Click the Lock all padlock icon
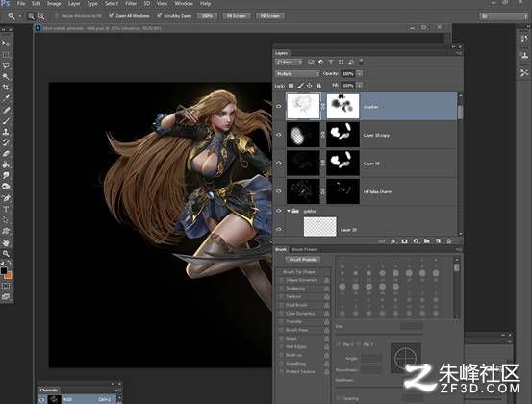The height and width of the screenshot is (404, 532). (318, 86)
